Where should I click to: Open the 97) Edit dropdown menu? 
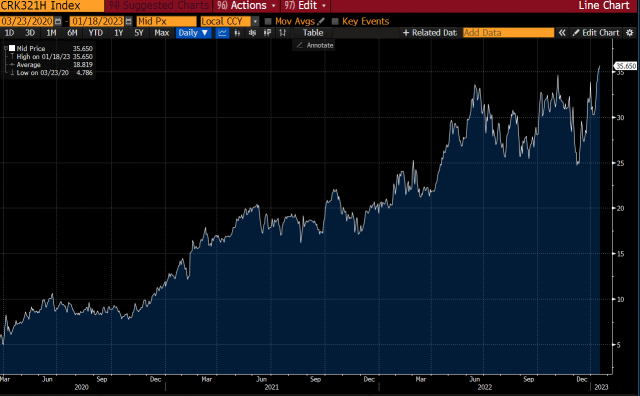tap(305, 6)
